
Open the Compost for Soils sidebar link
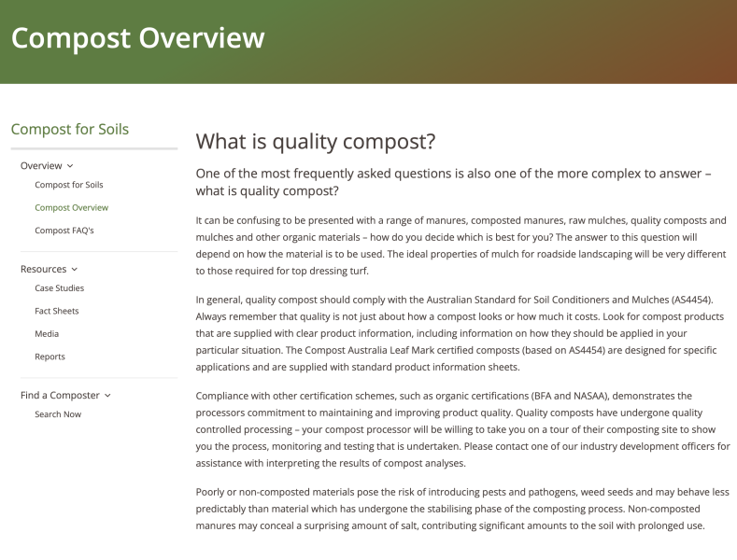(x=68, y=185)
